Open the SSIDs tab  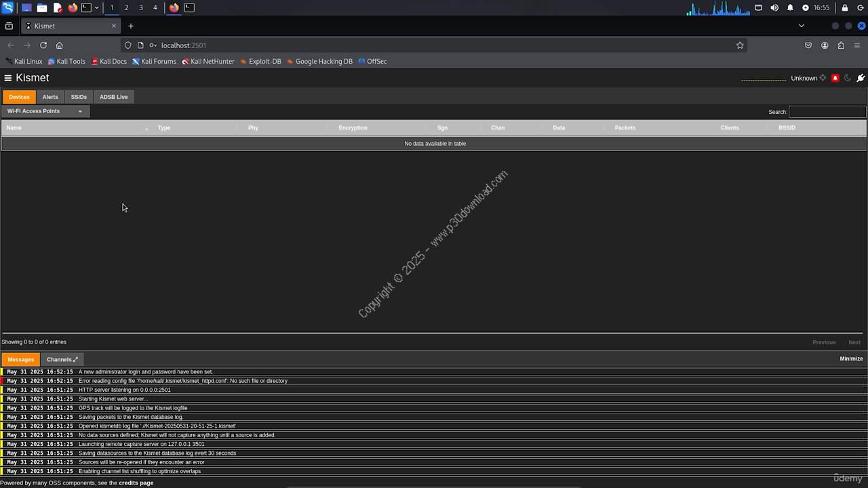pos(79,97)
